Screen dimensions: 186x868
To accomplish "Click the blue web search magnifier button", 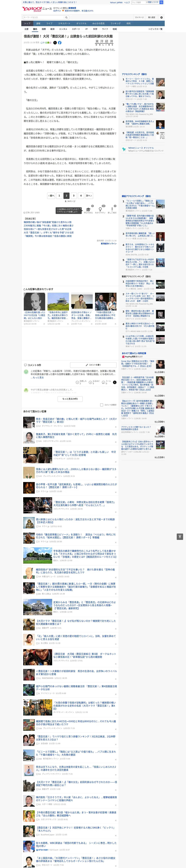I will [161, 2].
